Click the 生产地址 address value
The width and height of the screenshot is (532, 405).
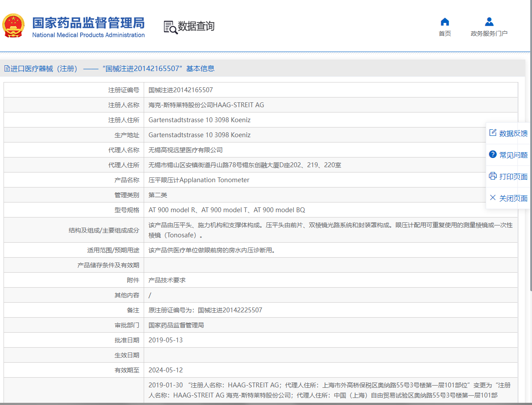tap(199, 135)
